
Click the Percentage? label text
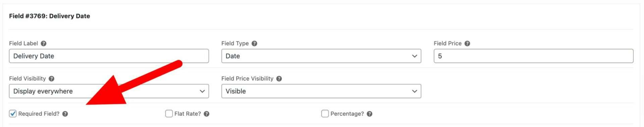pyautogui.click(x=347, y=114)
